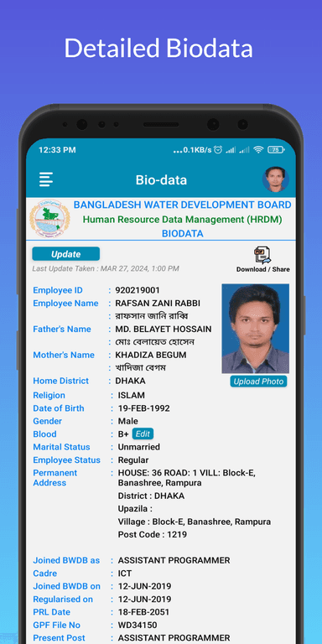The height and width of the screenshot is (644, 322).
Task: Edit the blood group
Action: coord(143,434)
